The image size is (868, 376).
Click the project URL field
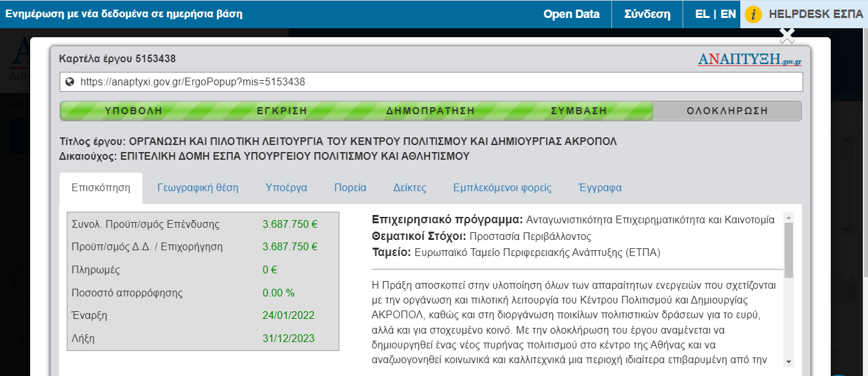(436, 82)
